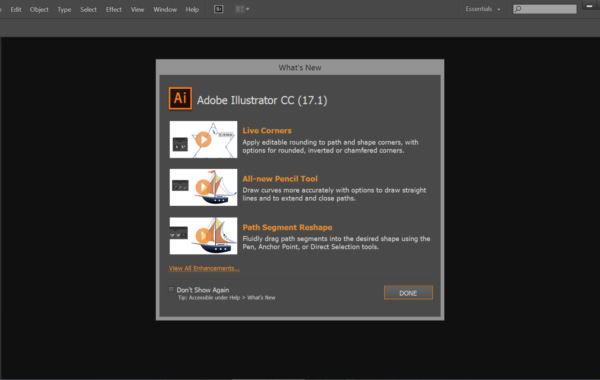Open the Edit menu
Image resolution: width=600 pixels, height=380 pixels.
[16, 10]
